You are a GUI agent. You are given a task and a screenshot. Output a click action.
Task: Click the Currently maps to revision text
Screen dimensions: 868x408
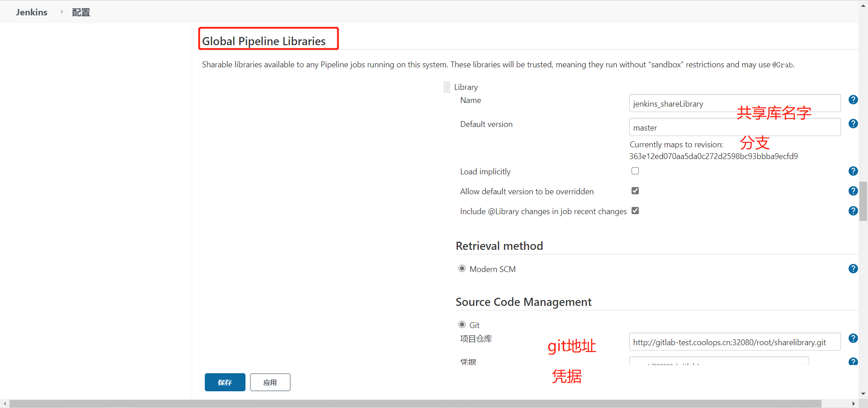[x=676, y=145]
